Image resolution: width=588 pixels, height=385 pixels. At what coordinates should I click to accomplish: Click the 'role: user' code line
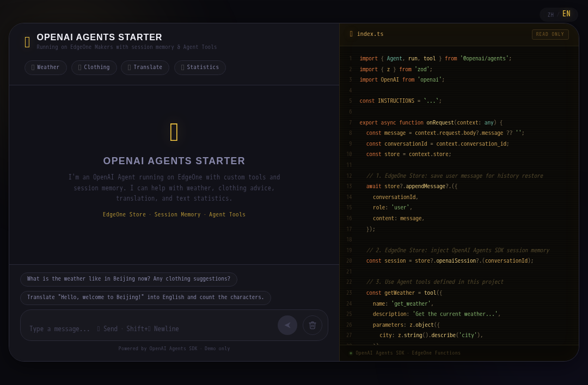click(393, 208)
